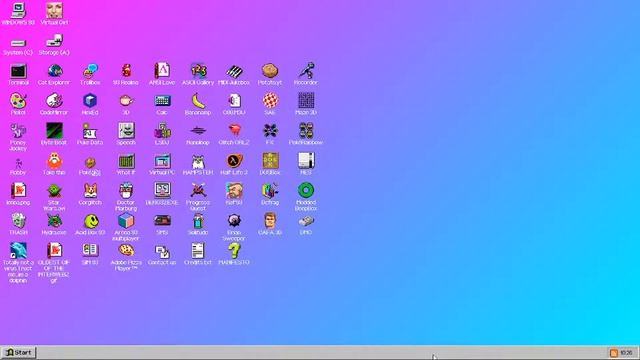Launch the What If icon

pyautogui.click(x=126, y=161)
